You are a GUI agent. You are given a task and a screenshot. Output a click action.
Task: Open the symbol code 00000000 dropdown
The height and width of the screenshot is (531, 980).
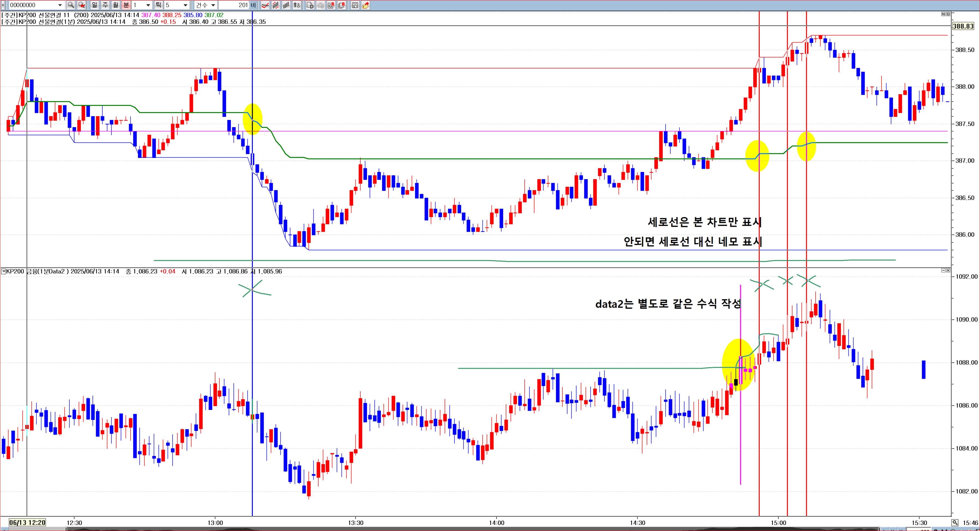tap(60, 5)
